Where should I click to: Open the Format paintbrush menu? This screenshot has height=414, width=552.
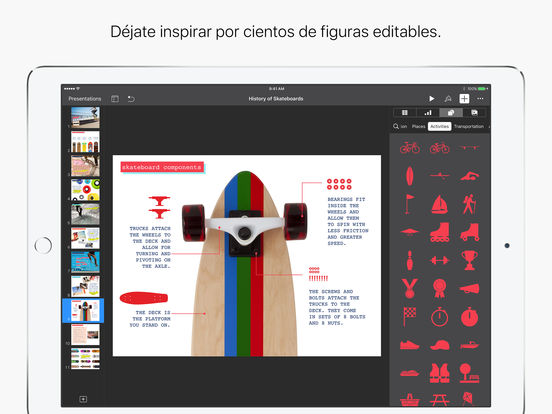coord(448,99)
